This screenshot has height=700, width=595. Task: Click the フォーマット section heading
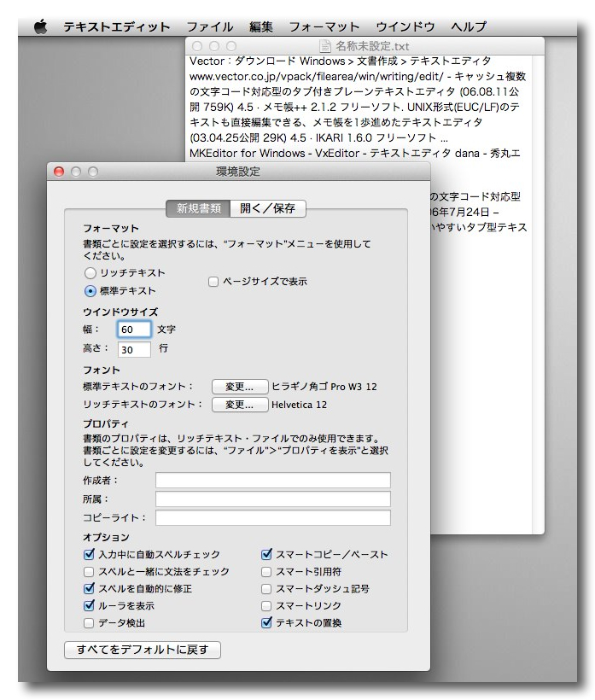[111, 228]
